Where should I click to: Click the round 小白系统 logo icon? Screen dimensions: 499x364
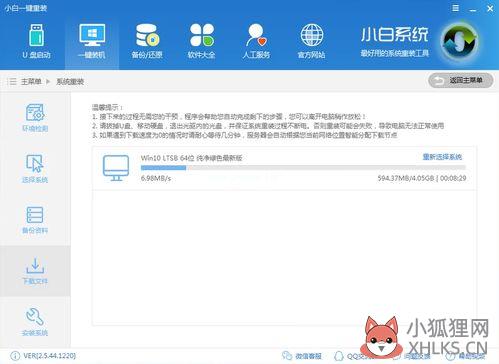(x=460, y=41)
